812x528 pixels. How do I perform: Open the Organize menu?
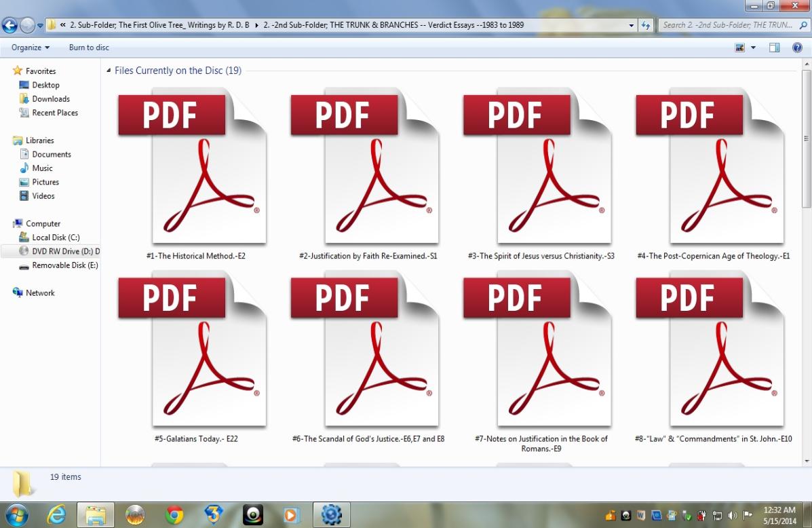point(31,47)
